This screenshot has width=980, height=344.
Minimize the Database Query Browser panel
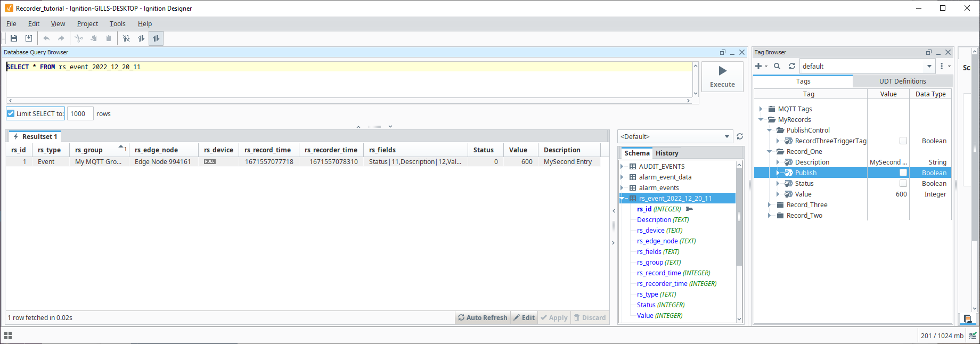pyautogui.click(x=732, y=52)
